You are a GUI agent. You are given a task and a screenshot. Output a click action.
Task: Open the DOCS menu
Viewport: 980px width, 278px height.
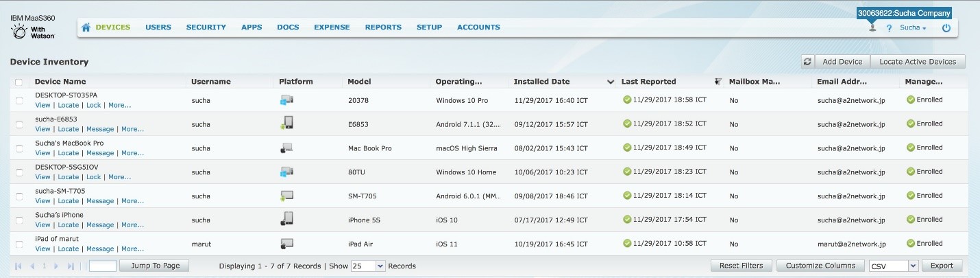pyautogui.click(x=288, y=27)
